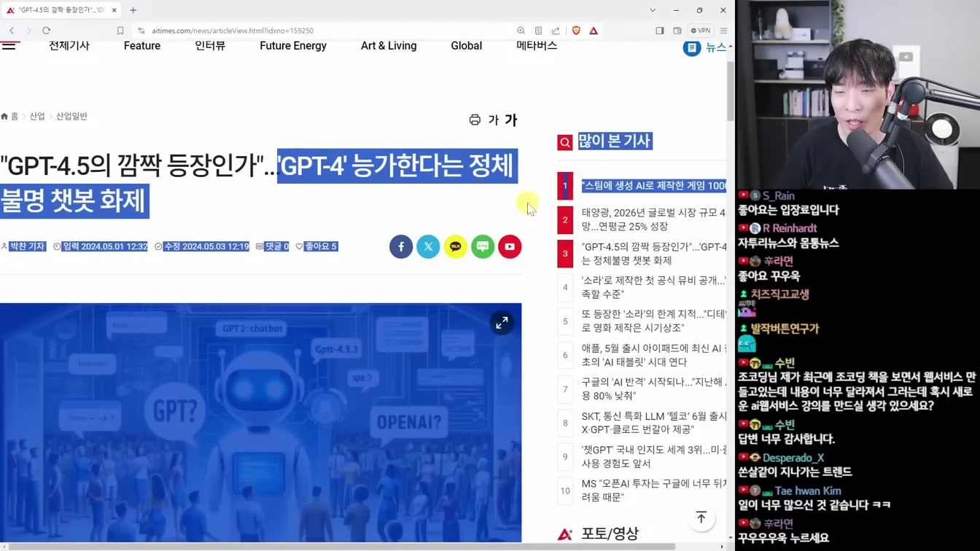This screenshot has height=551, width=980.
Task: Increase font size with the large 가 button
Action: click(511, 120)
